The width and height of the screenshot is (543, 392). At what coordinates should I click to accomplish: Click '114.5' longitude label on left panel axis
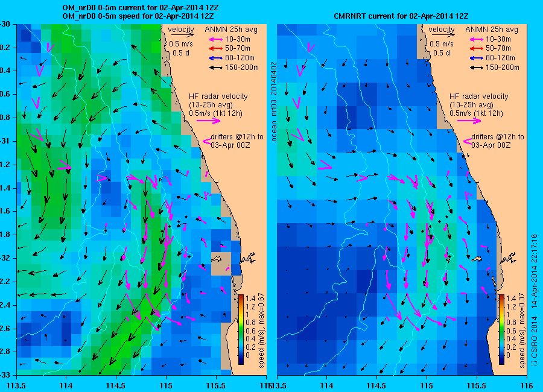[x=116, y=386]
